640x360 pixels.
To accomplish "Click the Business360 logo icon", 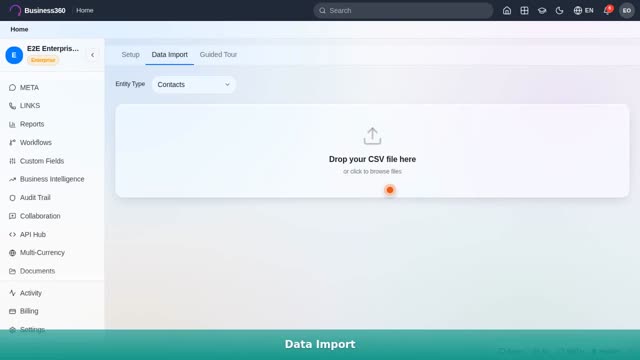I will tap(15, 10).
